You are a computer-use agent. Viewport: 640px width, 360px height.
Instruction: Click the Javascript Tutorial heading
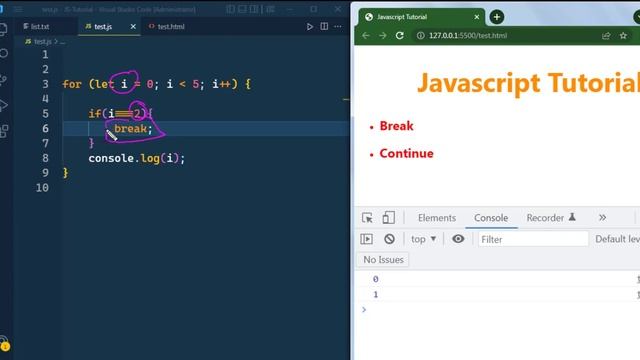point(528,83)
